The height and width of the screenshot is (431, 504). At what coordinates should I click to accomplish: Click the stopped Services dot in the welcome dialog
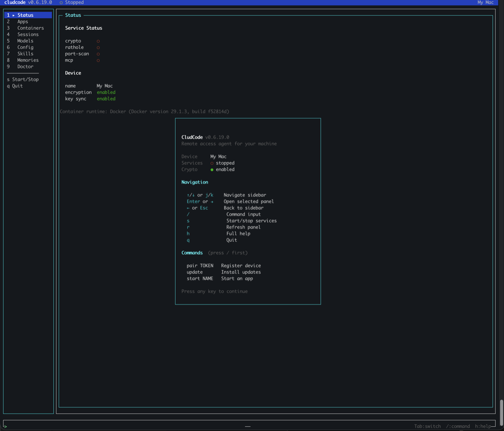tap(212, 163)
